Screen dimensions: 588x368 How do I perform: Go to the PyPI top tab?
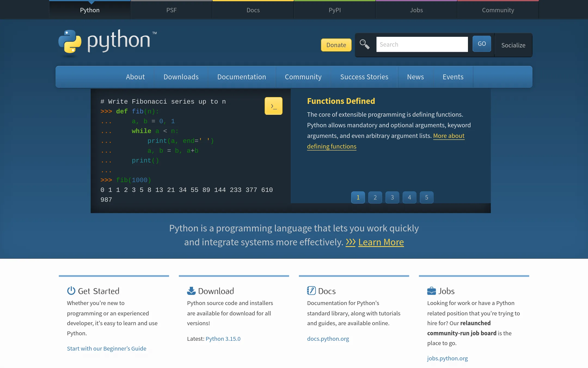[x=335, y=10]
